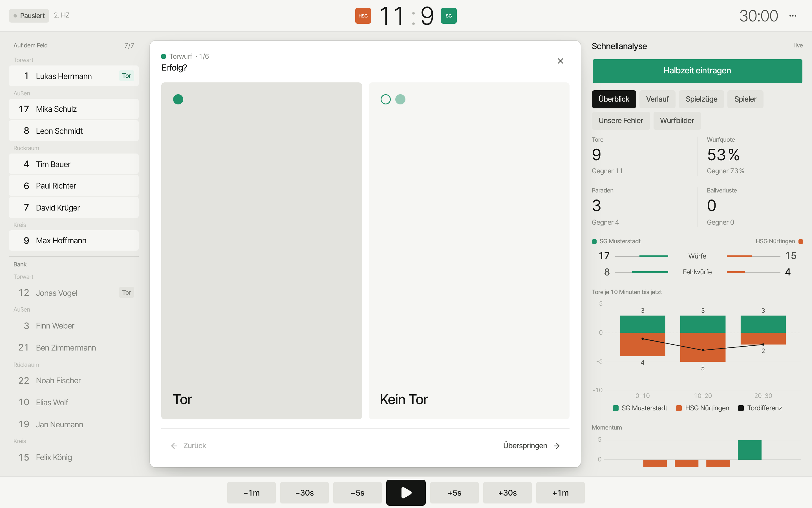Skip this step with Überspringen

[531, 446]
